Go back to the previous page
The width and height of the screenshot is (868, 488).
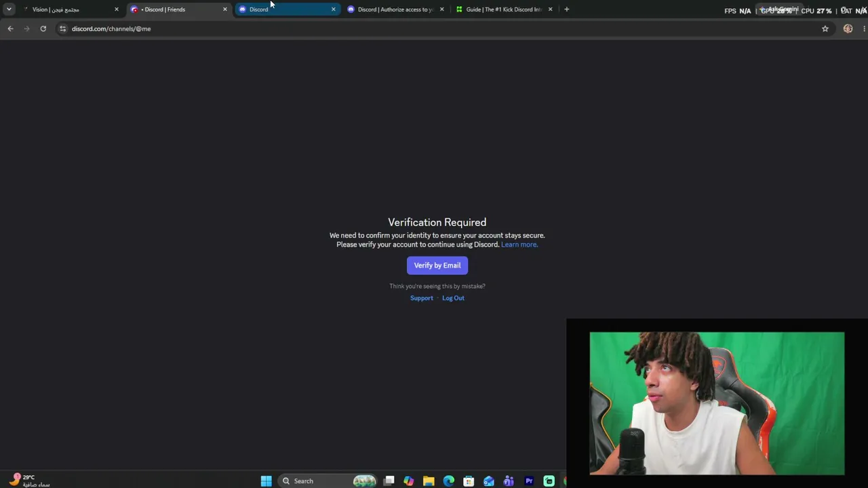pyautogui.click(x=10, y=28)
